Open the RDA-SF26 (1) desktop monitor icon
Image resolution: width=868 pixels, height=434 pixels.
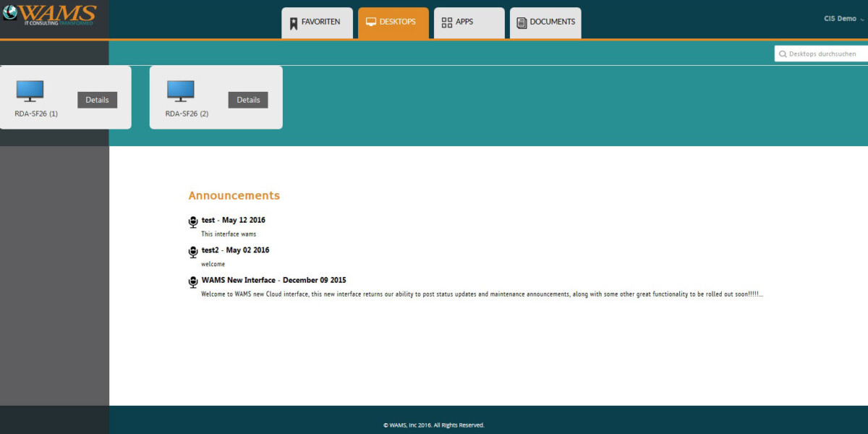point(30,91)
